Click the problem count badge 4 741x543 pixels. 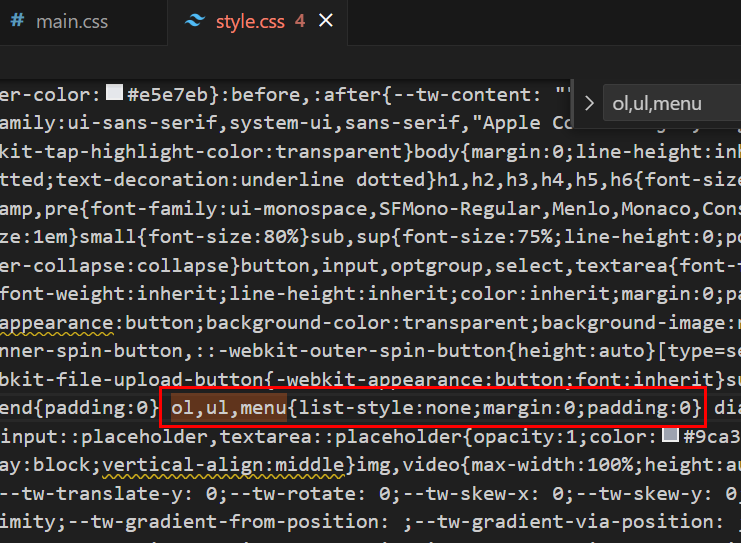click(x=300, y=21)
